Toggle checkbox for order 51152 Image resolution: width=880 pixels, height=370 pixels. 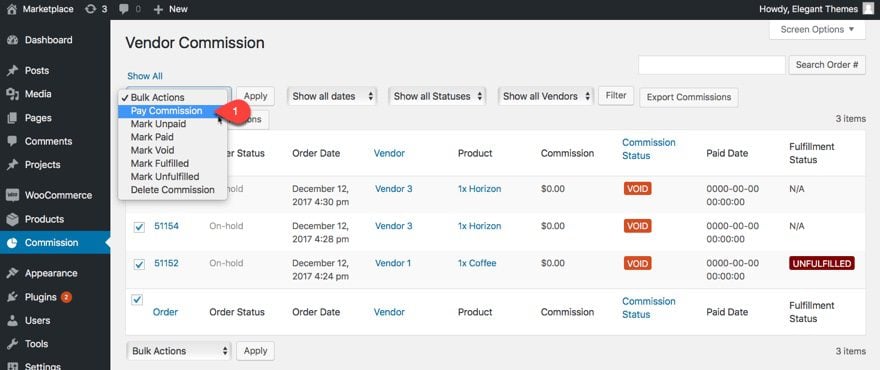point(139,264)
